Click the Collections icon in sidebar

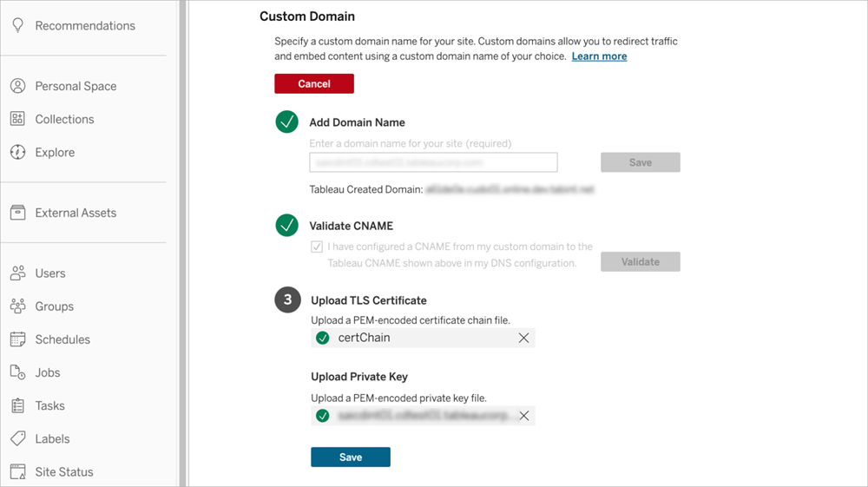17,119
